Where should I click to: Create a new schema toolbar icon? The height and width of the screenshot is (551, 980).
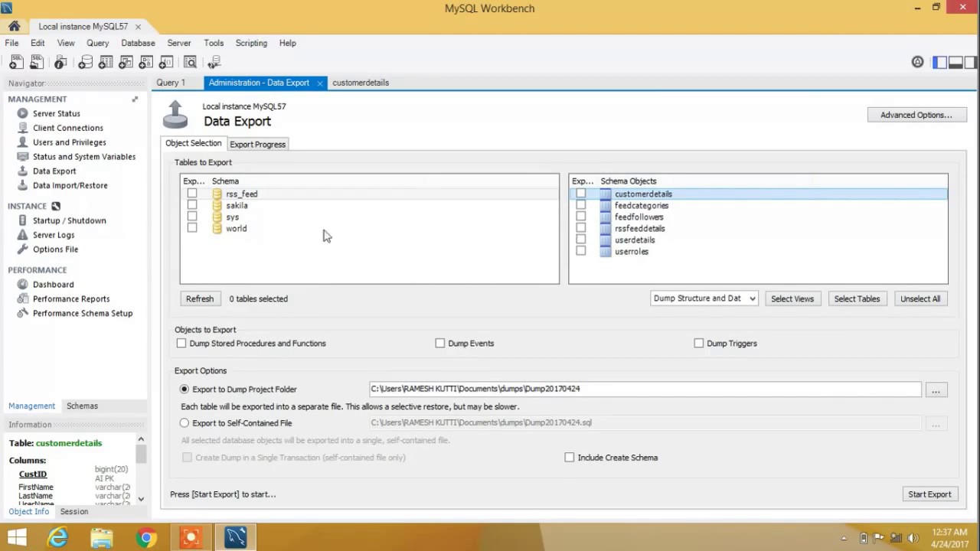[x=85, y=62]
